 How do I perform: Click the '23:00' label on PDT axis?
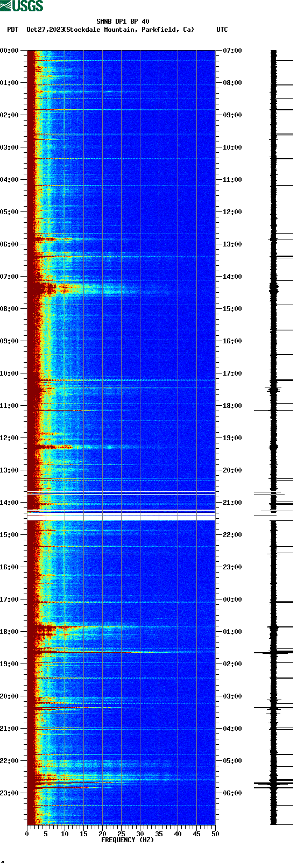click(10, 793)
